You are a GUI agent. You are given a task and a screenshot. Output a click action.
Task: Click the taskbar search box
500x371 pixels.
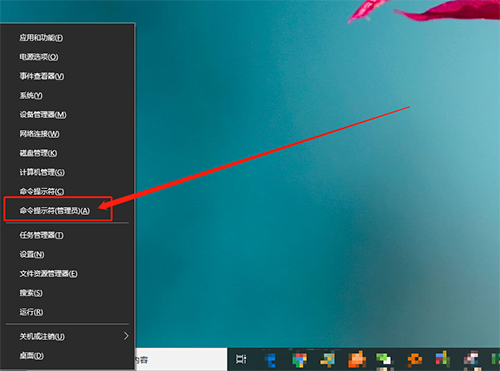click(181, 359)
